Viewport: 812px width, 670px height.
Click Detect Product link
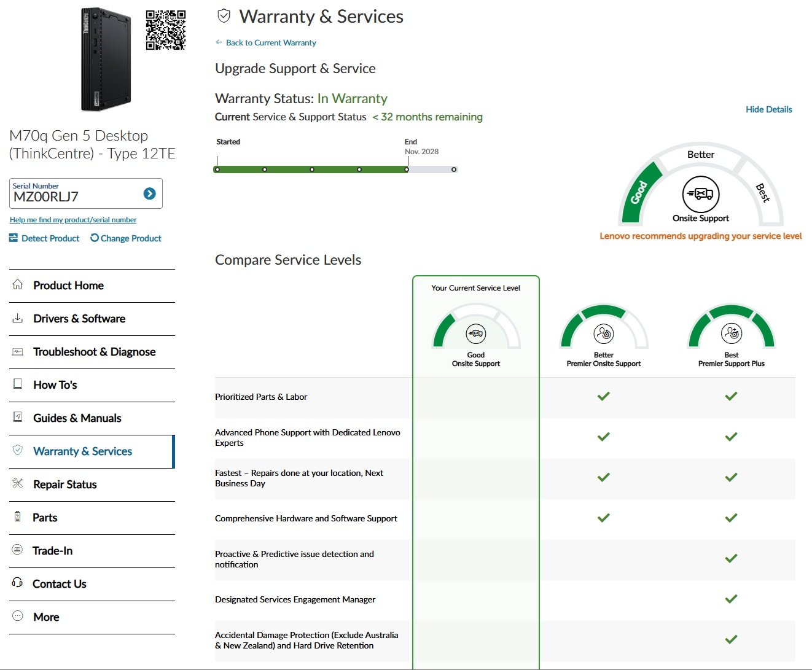click(50, 238)
